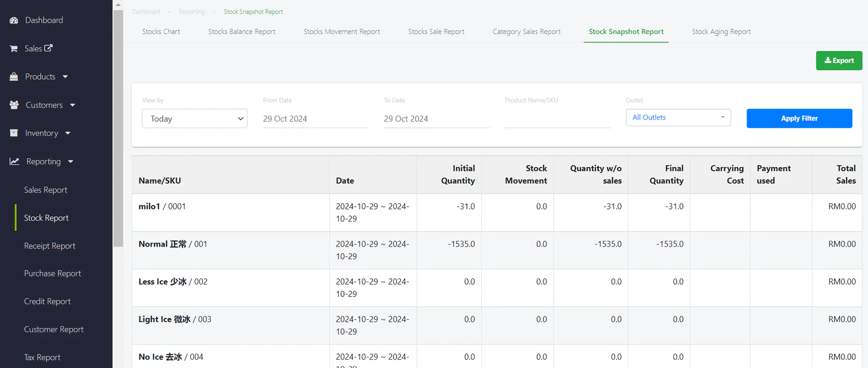Open Credit Report in sidebar
This screenshot has width=868, height=368.
pos(47,302)
